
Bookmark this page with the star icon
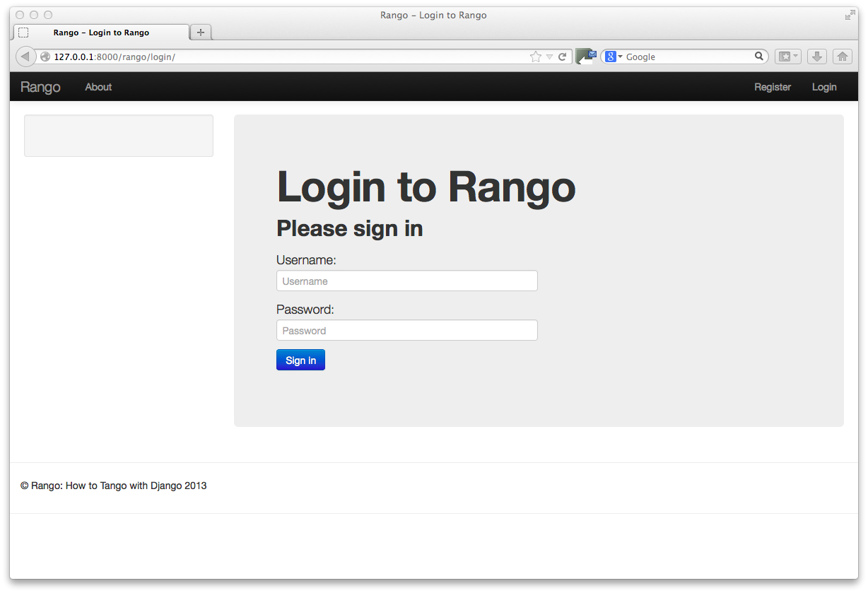tap(536, 57)
